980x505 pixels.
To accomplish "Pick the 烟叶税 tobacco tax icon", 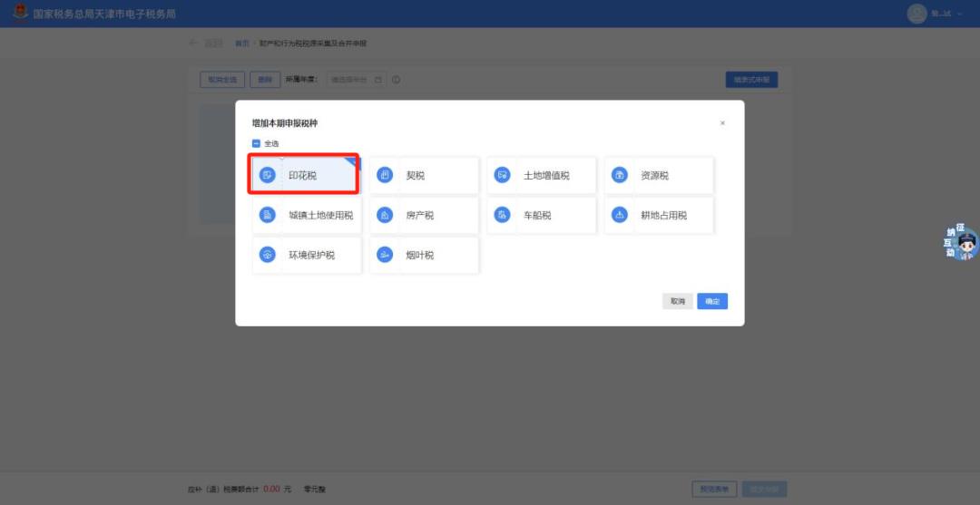I will 385,255.
